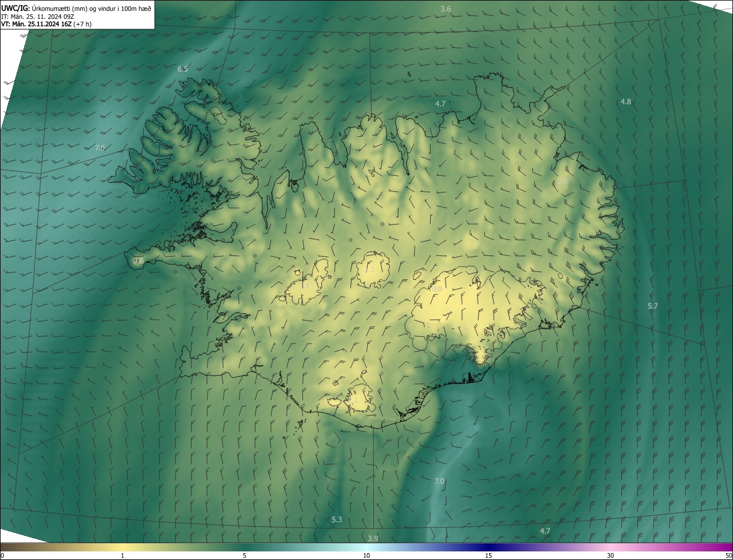Click the 30 tick on the color scale

tap(610, 555)
